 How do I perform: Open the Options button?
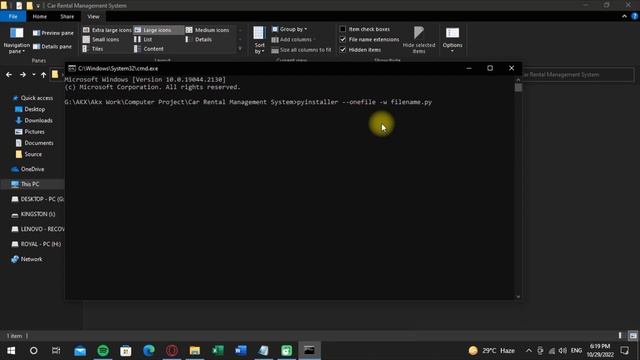point(452,40)
